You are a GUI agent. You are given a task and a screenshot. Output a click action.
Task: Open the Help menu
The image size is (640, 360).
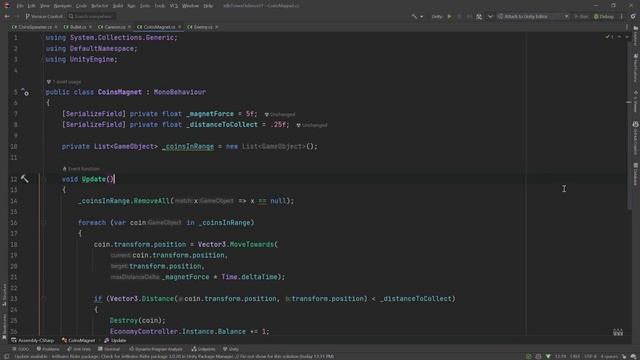pos(208,6)
